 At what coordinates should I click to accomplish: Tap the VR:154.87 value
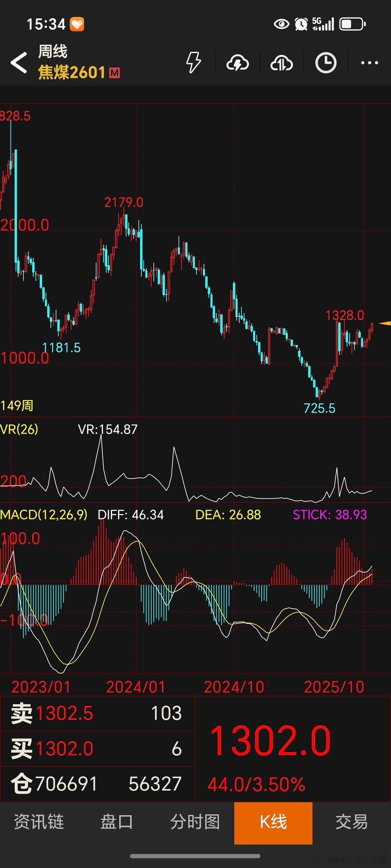(x=108, y=429)
